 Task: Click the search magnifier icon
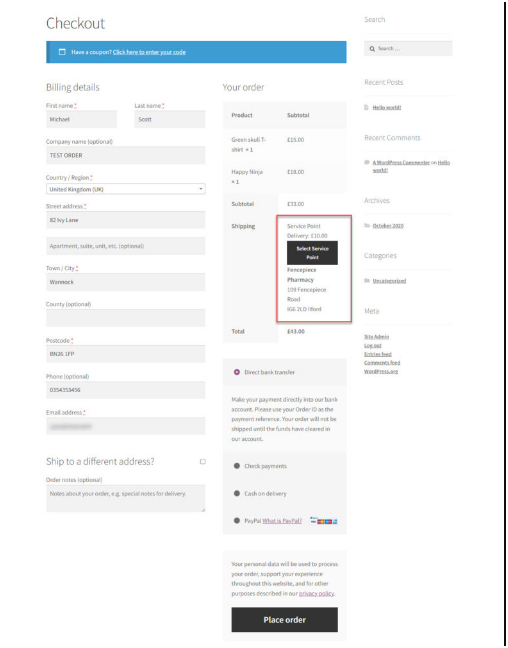(372, 49)
